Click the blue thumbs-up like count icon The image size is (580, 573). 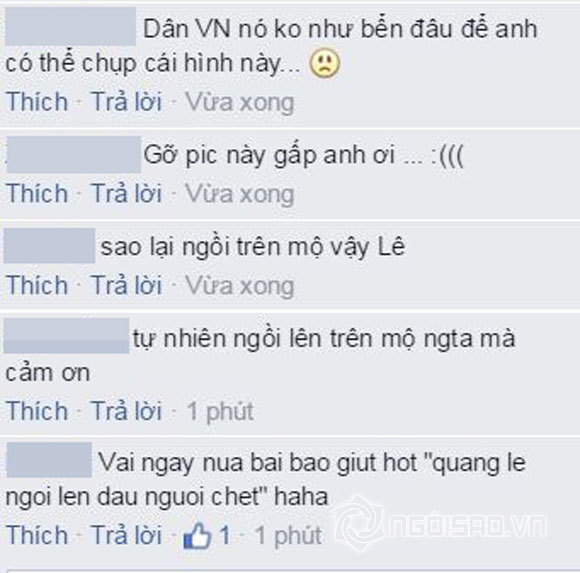[198, 535]
